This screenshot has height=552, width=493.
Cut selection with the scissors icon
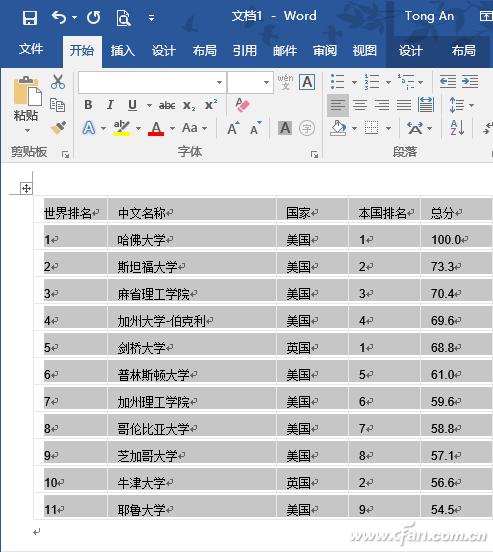click(x=58, y=82)
